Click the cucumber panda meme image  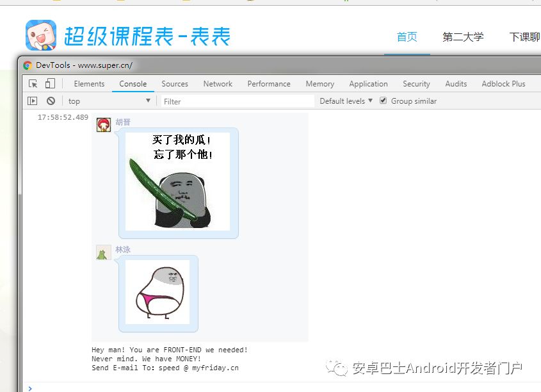[x=178, y=181]
